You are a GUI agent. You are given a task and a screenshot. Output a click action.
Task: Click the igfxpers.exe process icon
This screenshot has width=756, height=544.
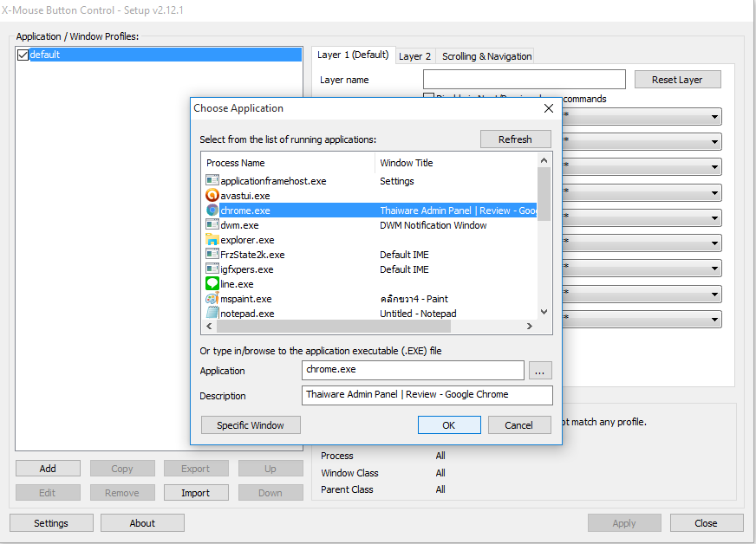coord(212,269)
